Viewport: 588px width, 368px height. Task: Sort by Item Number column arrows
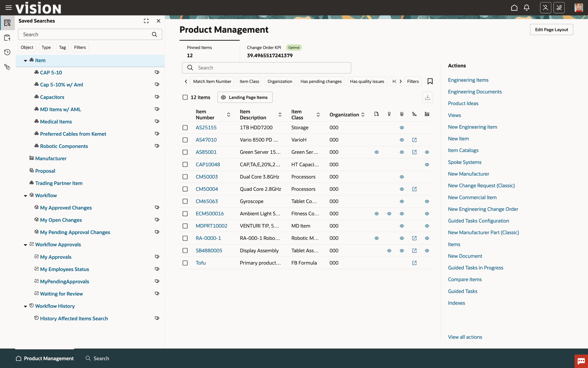coord(228,115)
